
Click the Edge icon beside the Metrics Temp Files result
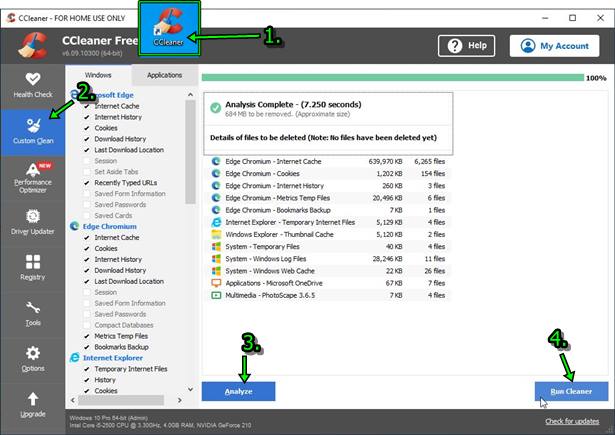(x=216, y=198)
